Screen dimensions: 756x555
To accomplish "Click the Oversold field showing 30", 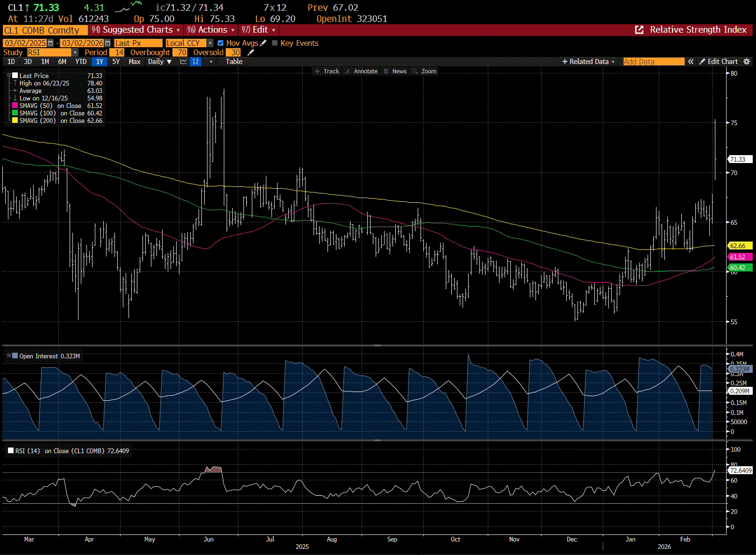I will coord(234,52).
